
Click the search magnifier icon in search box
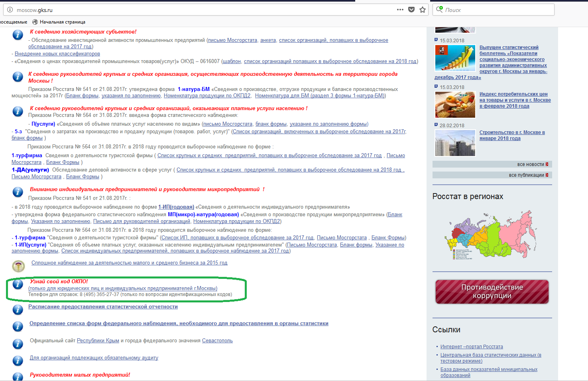pyautogui.click(x=439, y=10)
